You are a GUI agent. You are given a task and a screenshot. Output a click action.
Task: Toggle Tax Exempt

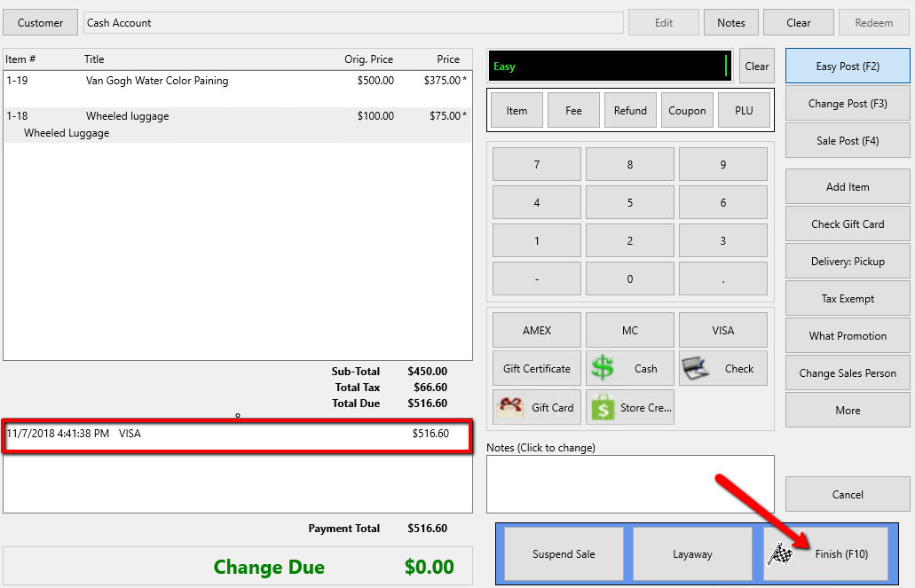pyautogui.click(x=848, y=299)
